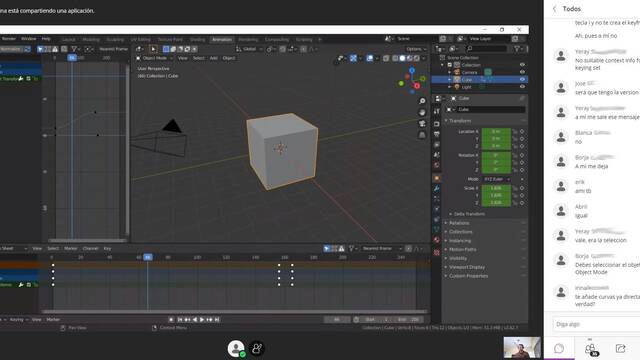Click the 'Diga algo' chat input
Image resolution: width=640 pixels, height=360 pixels.
click(596, 324)
